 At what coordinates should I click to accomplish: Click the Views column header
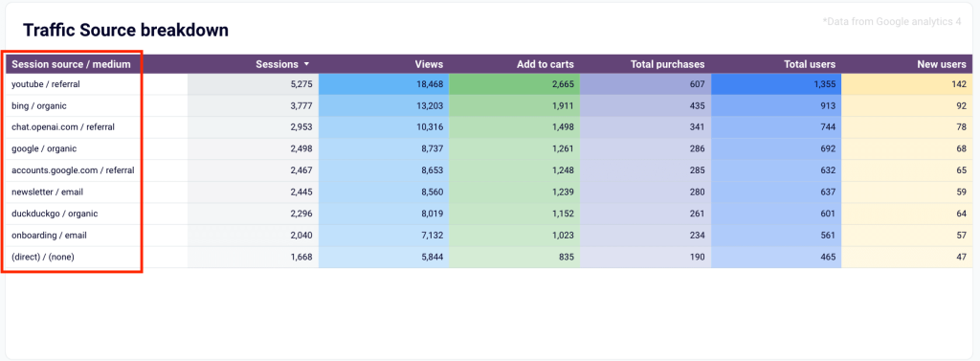[x=429, y=64]
